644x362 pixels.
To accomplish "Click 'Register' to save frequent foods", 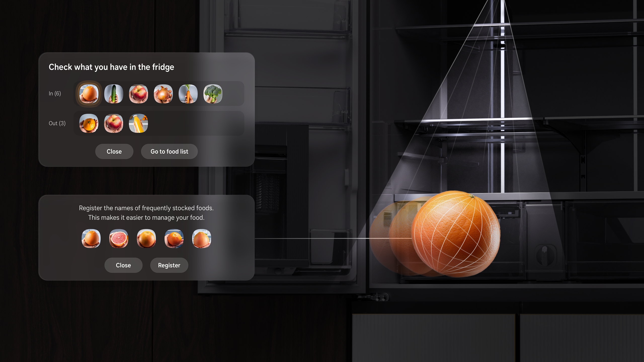I will 169,265.
